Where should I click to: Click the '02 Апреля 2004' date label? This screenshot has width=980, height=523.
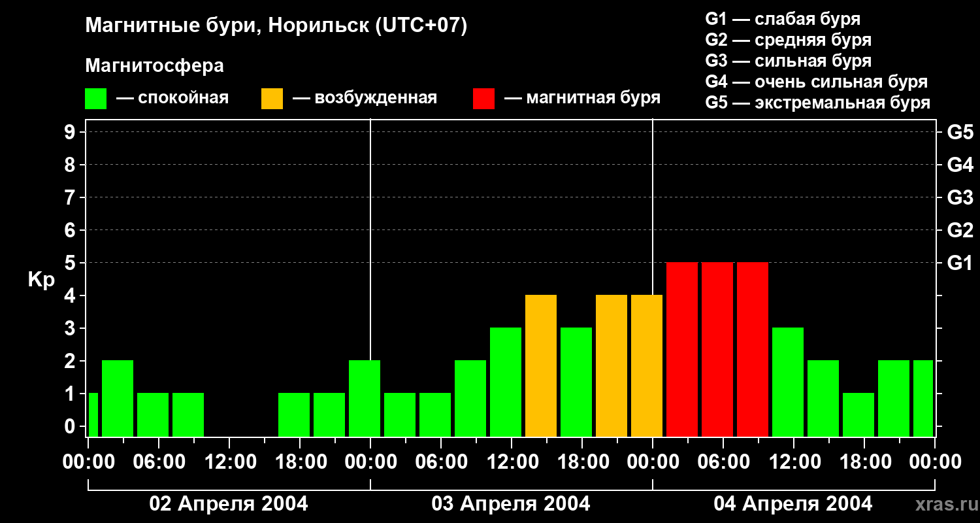pos(229,504)
